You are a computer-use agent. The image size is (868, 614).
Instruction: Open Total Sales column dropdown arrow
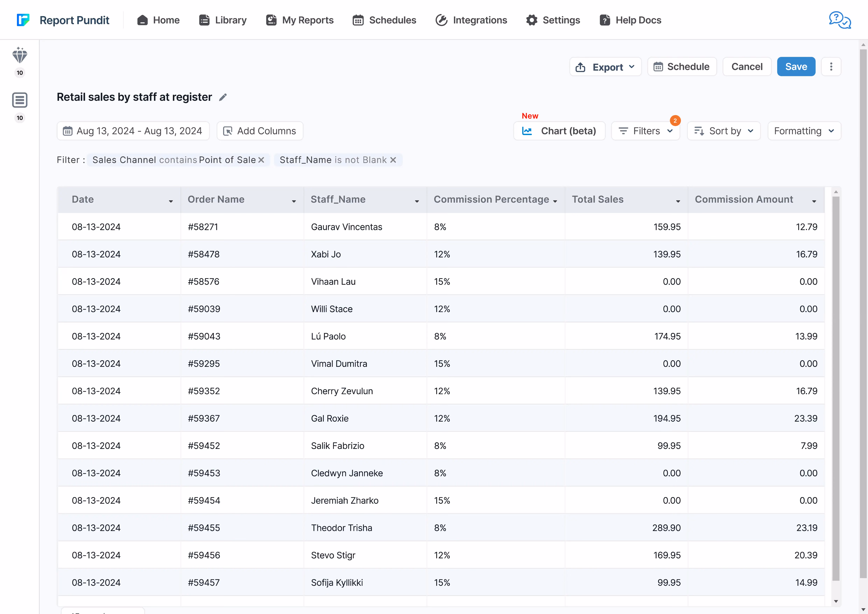(x=678, y=201)
